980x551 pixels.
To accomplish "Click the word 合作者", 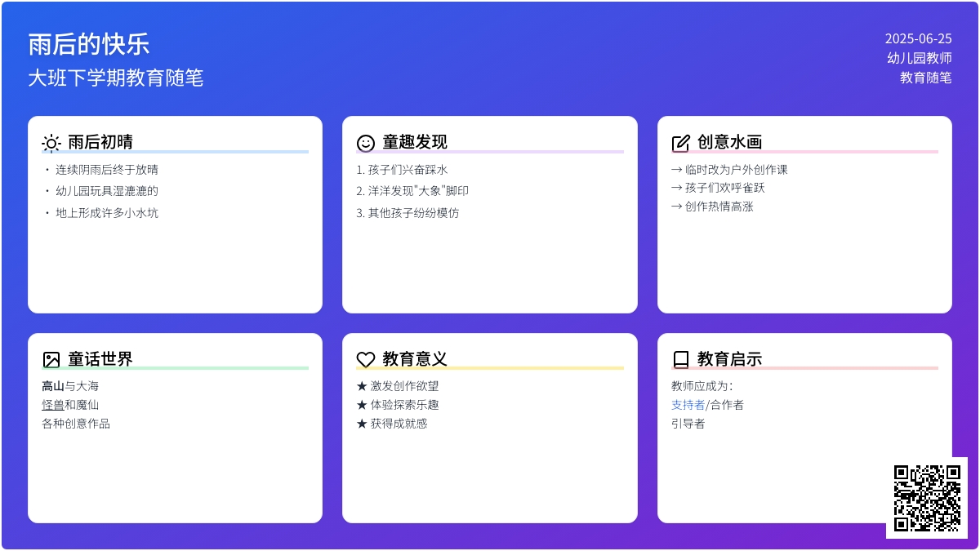I will [727, 405].
